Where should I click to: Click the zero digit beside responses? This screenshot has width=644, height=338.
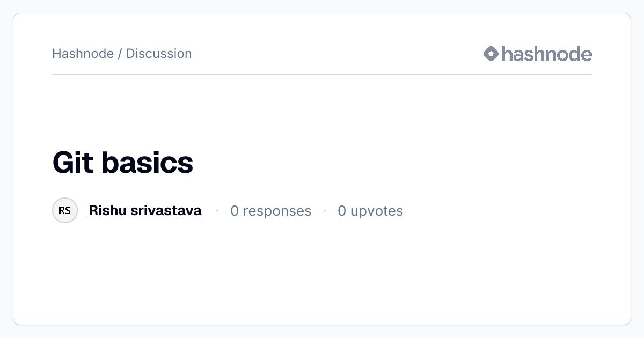pyautogui.click(x=235, y=211)
